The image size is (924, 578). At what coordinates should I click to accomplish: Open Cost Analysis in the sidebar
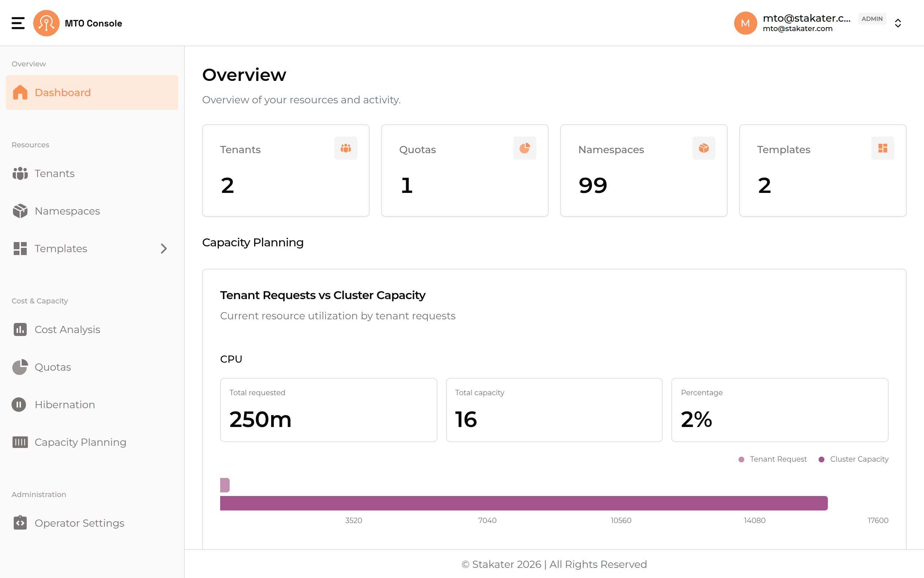(92, 329)
